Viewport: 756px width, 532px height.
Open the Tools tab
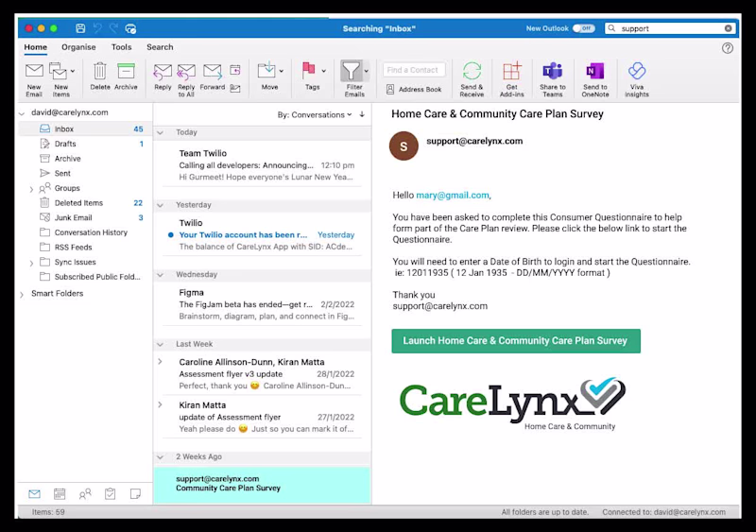pyautogui.click(x=122, y=47)
